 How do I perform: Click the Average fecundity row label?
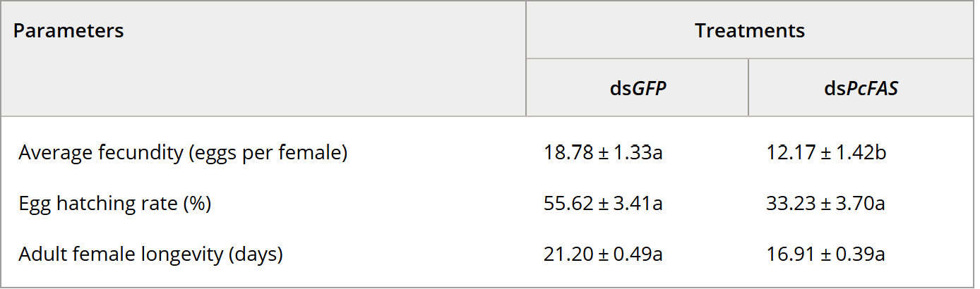(x=183, y=153)
